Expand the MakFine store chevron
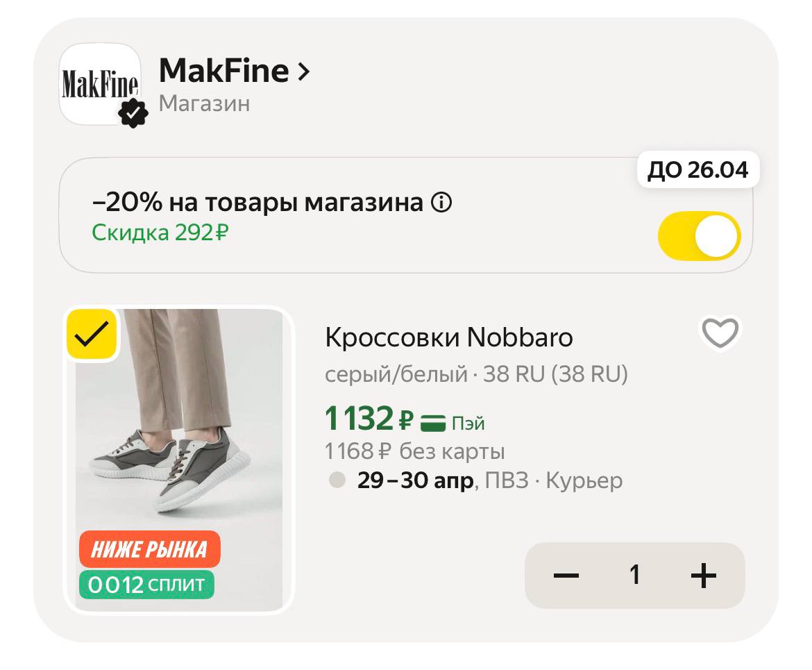This screenshot has width=812, height=670. click(303, 72)
